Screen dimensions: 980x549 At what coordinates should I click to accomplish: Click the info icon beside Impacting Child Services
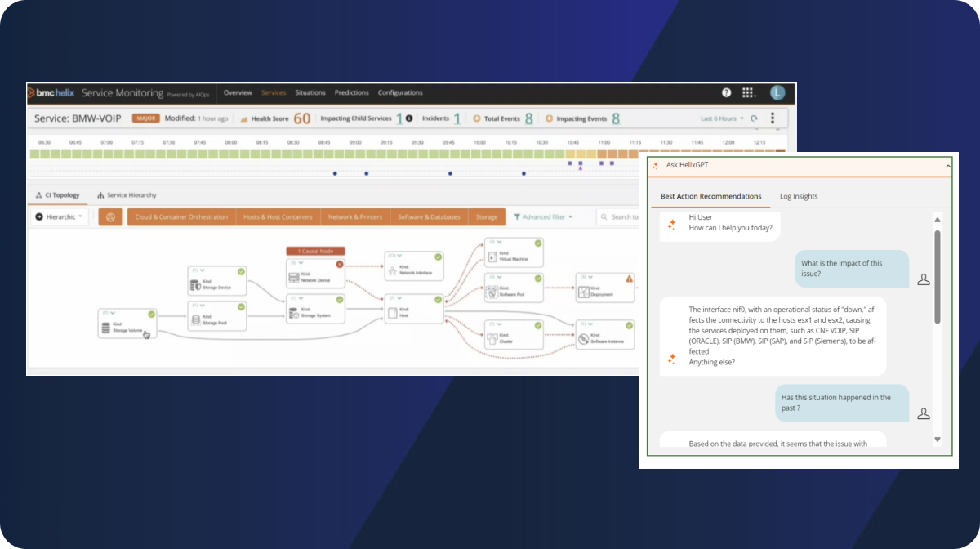409,118
